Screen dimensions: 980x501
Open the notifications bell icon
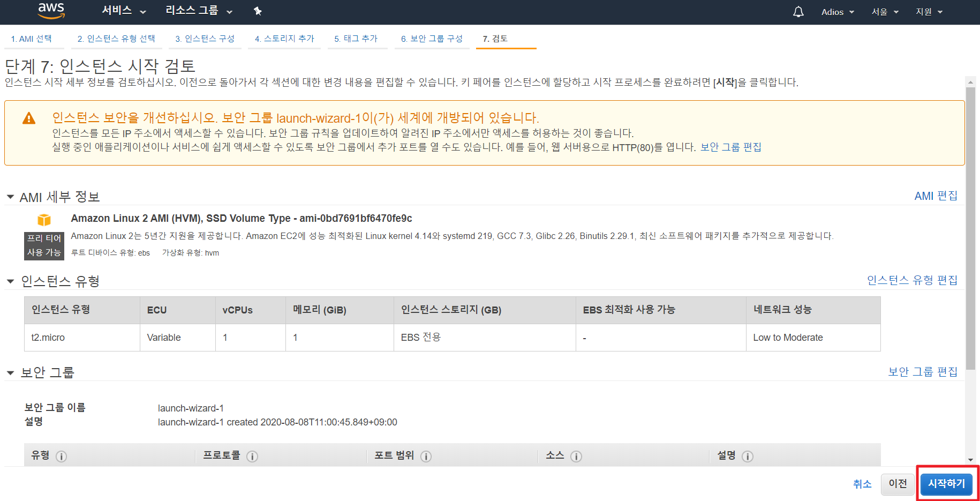tap(798, 12)
